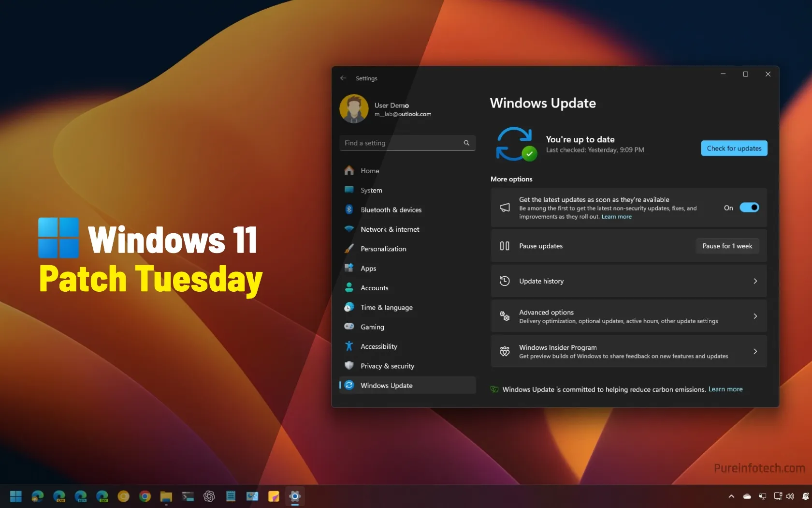Launch Microsoft Edge Dev from taskbar

pos(102,496)
